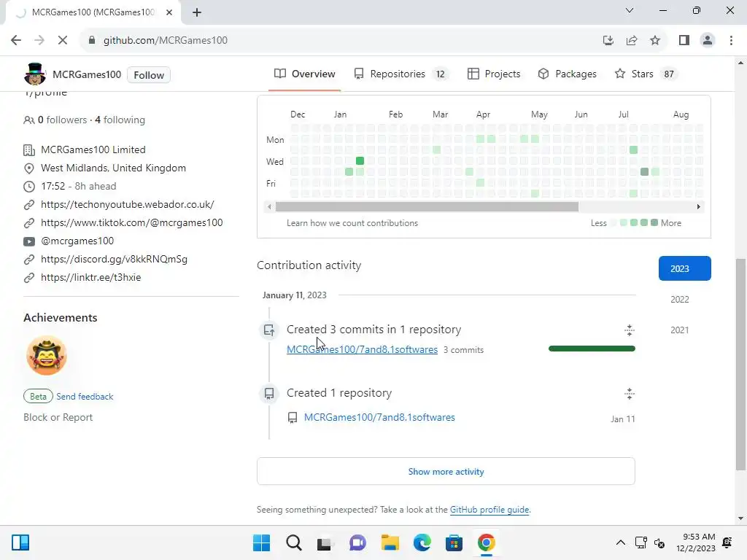Open Microsoft Edge from the taskbar
Viewport: 747px width, 560px height.
(x=422, y=542)
